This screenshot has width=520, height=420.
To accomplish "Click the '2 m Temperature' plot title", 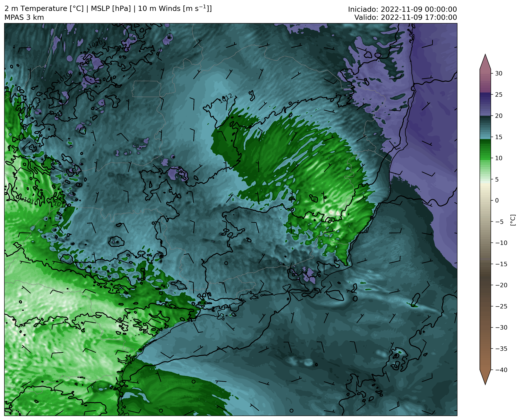I will pos(108,9).
